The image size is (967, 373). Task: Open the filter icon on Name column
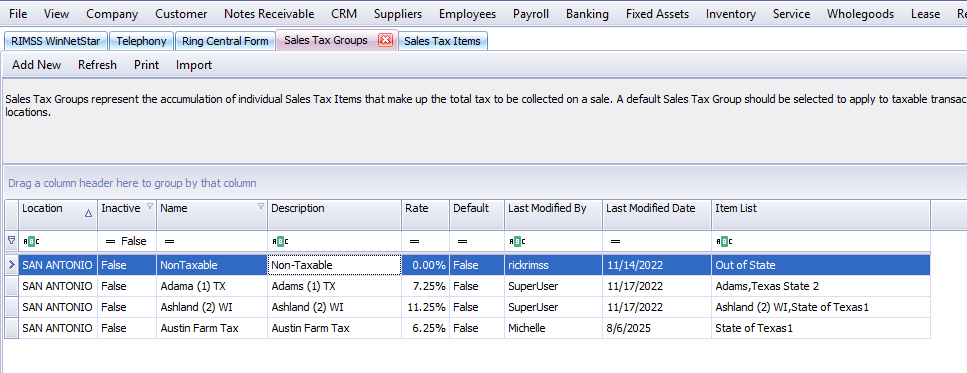261,207
